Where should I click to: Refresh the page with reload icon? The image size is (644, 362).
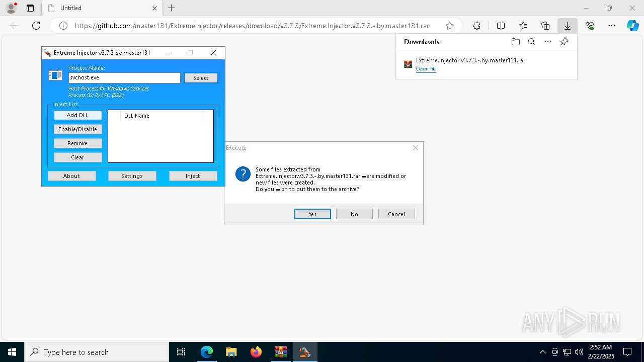(x=36, y=26)
